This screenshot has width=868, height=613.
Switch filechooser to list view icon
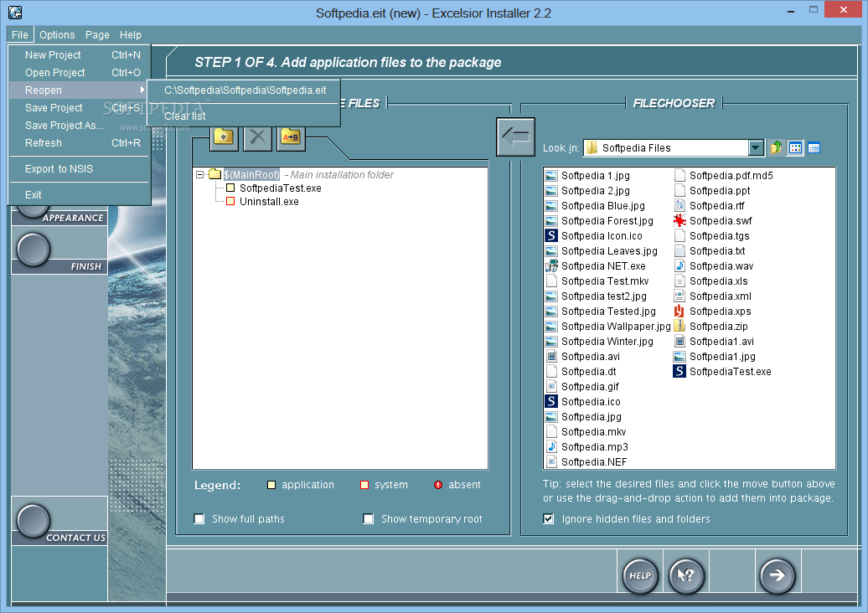pos(795,147)
